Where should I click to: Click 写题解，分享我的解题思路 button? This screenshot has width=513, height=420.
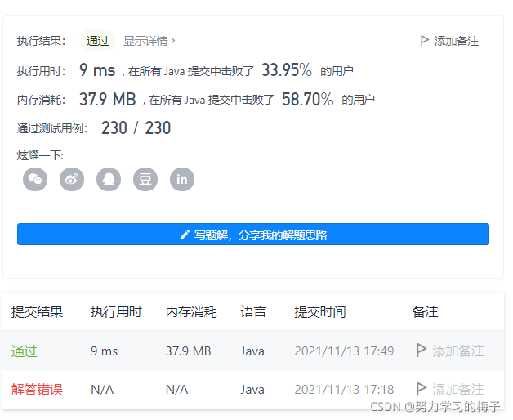(253, 234)
